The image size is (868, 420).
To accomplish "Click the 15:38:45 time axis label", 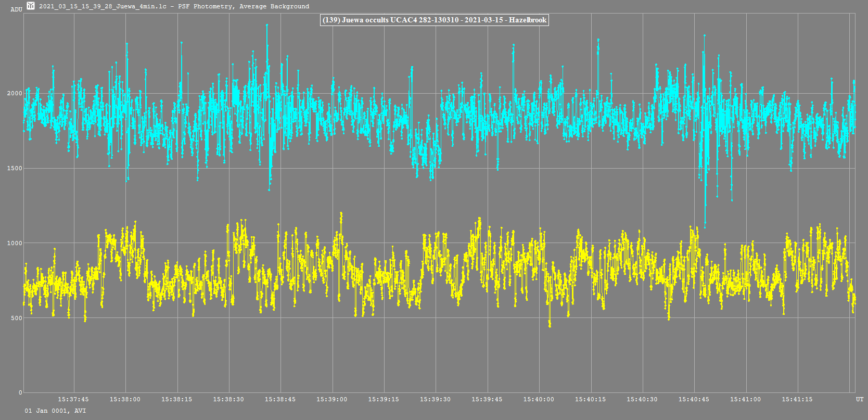I will (280, 399).
